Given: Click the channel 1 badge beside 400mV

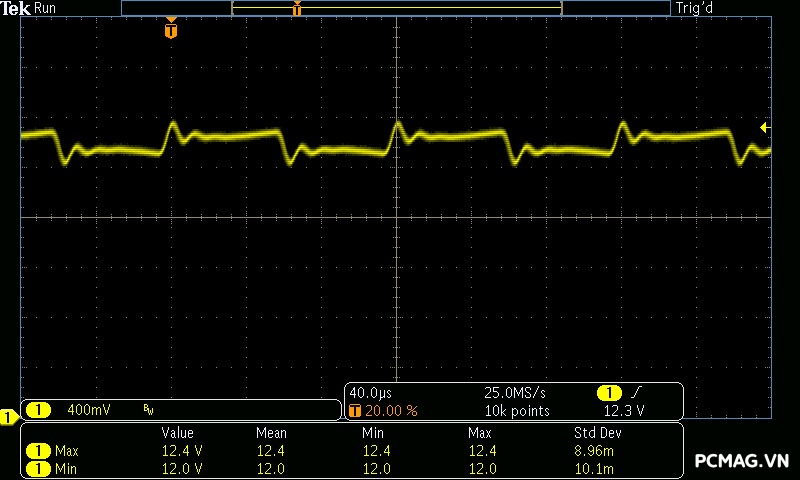Looking at the screenshot, I should 38,410.
